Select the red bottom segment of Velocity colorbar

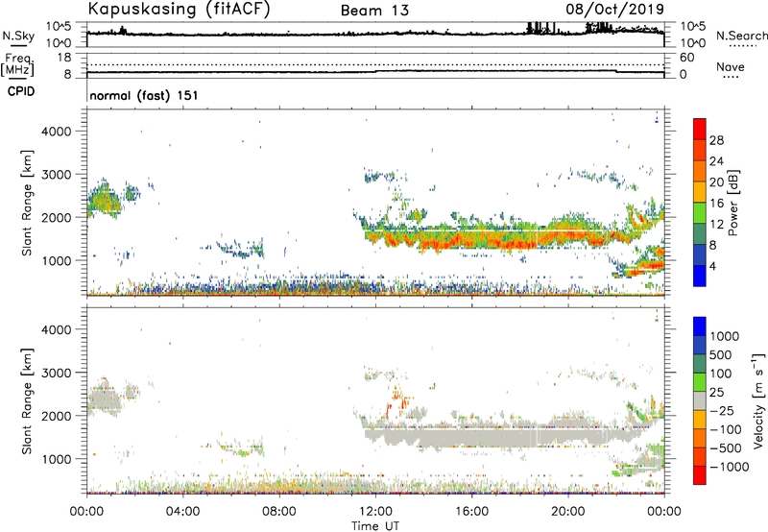700,475
